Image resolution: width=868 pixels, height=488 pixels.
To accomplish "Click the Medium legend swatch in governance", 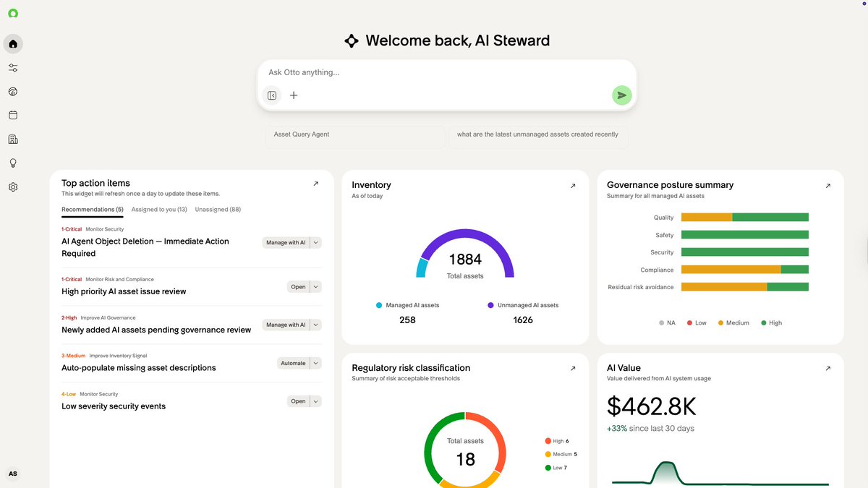I will click(720, 323).
